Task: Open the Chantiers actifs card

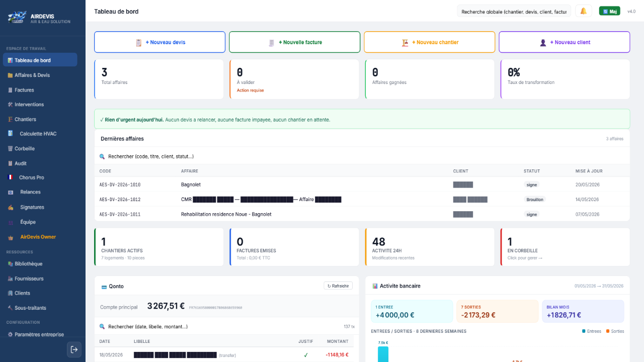Action: tap(159, 247)
